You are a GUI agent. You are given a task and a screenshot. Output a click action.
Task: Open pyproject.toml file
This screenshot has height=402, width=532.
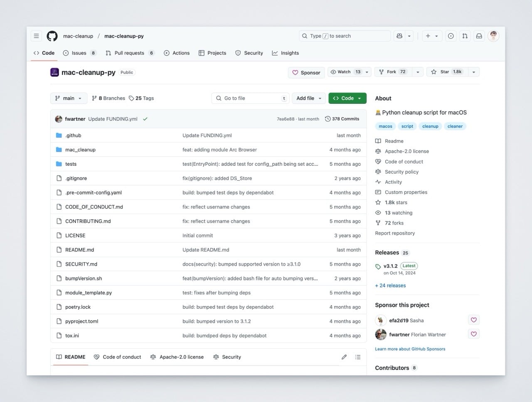click(x=82, y=321)
